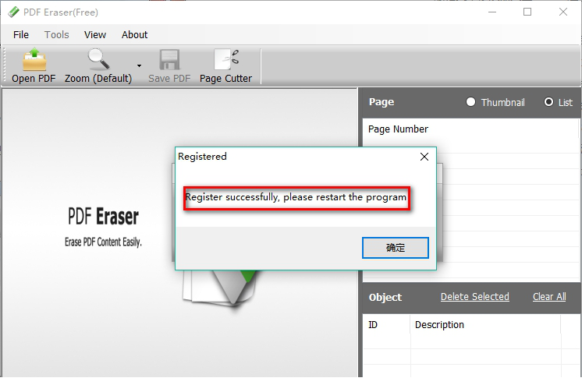The width and height of the screenshot is (582, 392).
Task: Minimize the PDF Eraser window
Action: coord(492,12)
